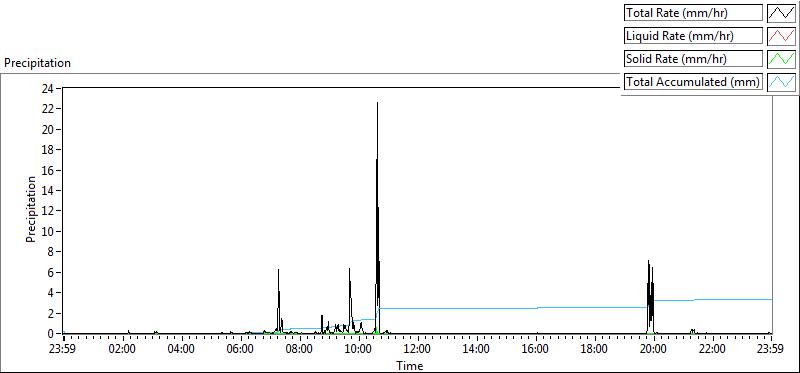Click the 24 maximum value on Y axis
Image resolution: width=800 pixels, height=373 pixels.
(48, 88)
